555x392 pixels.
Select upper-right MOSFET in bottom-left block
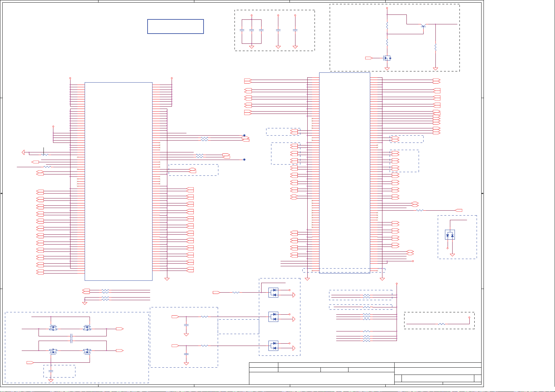pyautogui.click(x=87, y=328)
